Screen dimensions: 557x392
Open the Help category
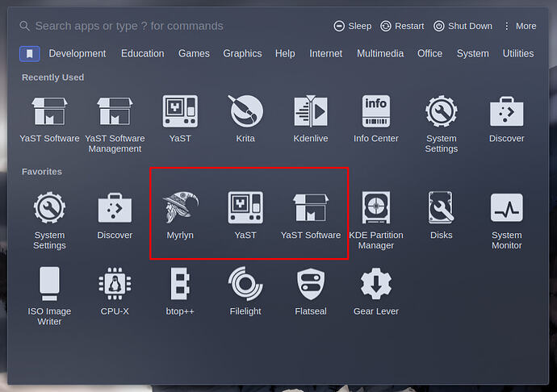pyautogui.click(x=285, y=53)
